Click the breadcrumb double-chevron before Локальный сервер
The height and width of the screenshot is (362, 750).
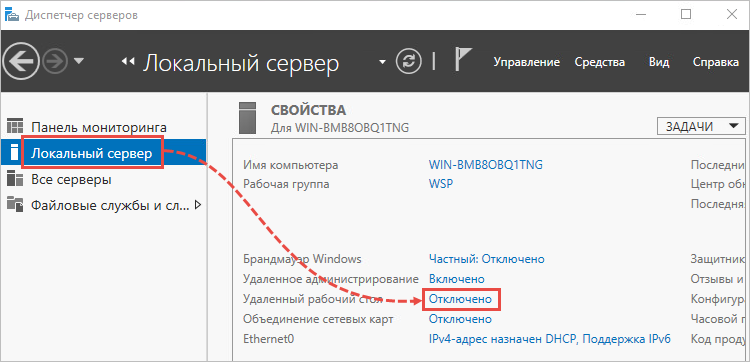pyautogui.click(x=127, y=61)
